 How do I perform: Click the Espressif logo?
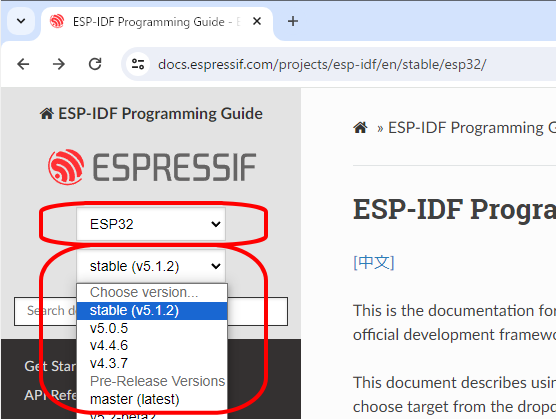pyautogui.click(x=152, y=167)
